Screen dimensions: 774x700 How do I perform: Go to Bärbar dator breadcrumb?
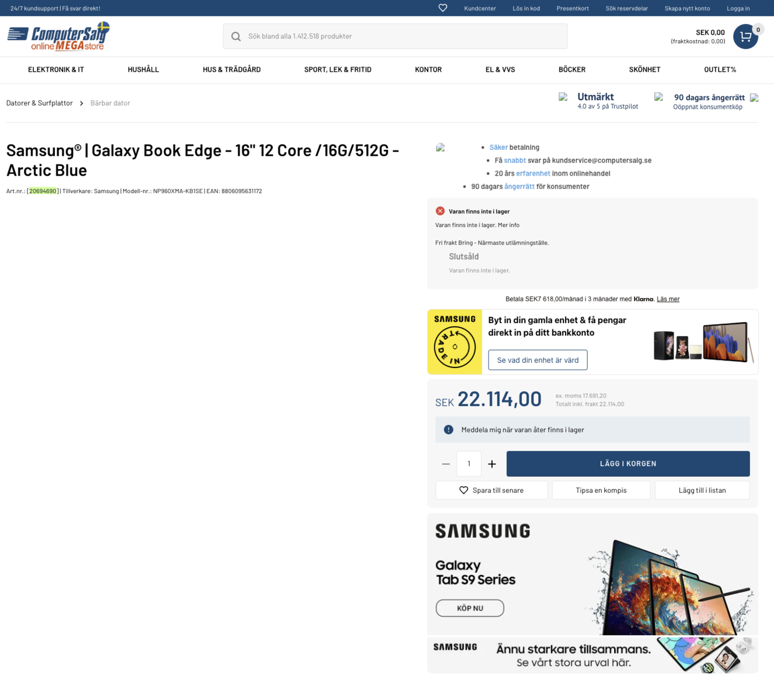tap(110, 103)
